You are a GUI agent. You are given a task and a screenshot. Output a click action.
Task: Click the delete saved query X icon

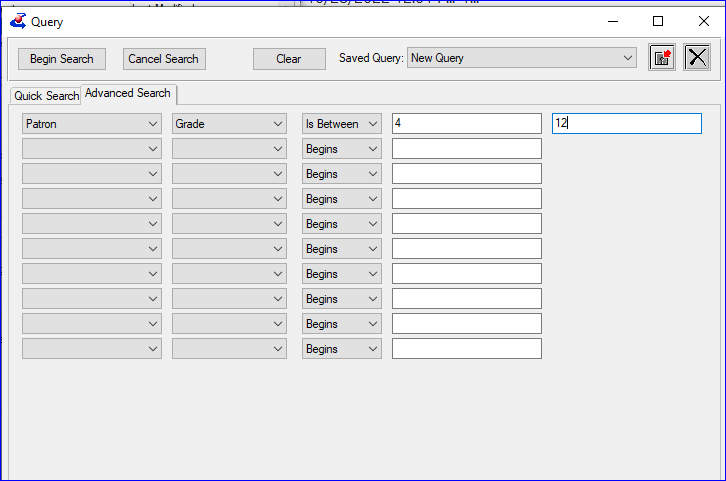697,58
